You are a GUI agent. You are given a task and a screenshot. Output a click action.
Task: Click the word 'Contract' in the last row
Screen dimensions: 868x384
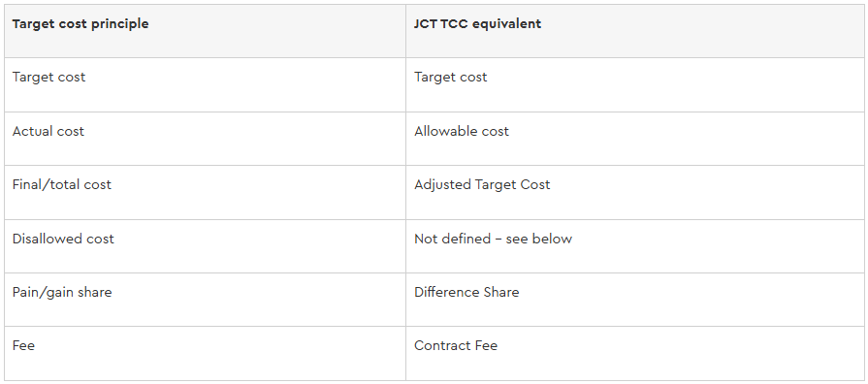pos(434,346)
